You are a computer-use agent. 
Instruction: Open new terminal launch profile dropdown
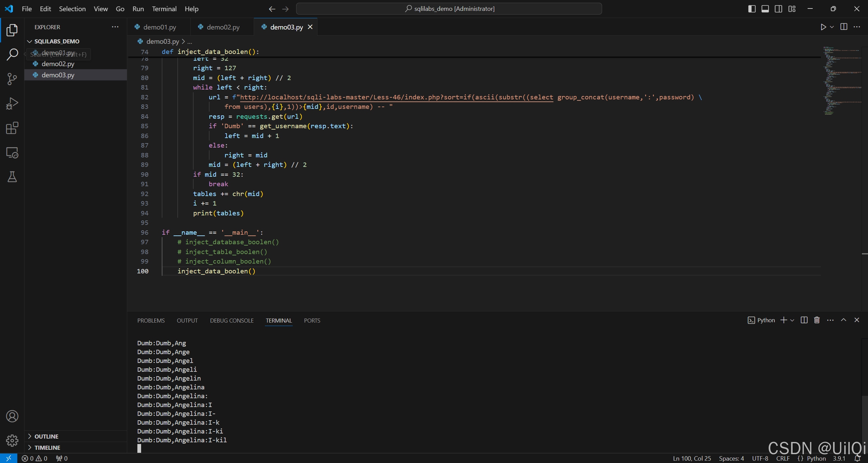[x=792, y=320]
